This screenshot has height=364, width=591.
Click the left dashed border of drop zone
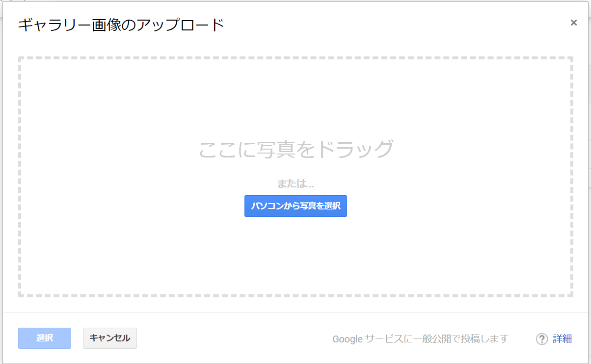coord(20,177)
